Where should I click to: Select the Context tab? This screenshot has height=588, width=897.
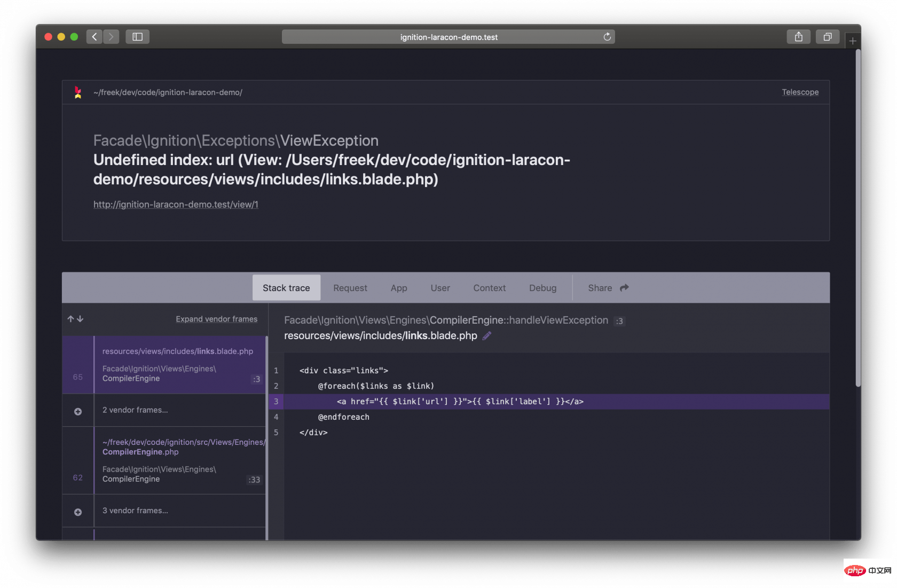(489, 288)
